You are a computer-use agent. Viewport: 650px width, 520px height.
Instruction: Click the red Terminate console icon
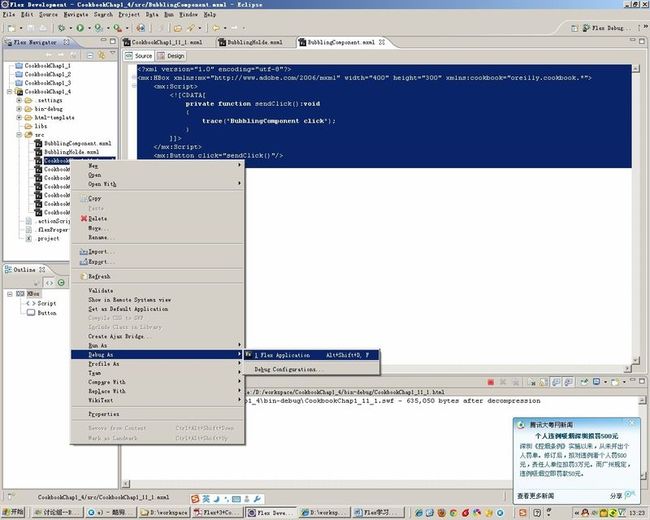coord(491,382)
